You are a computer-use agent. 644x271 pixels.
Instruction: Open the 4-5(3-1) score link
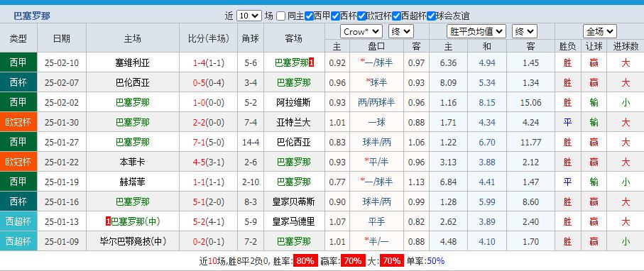click(x=209, y=162)
